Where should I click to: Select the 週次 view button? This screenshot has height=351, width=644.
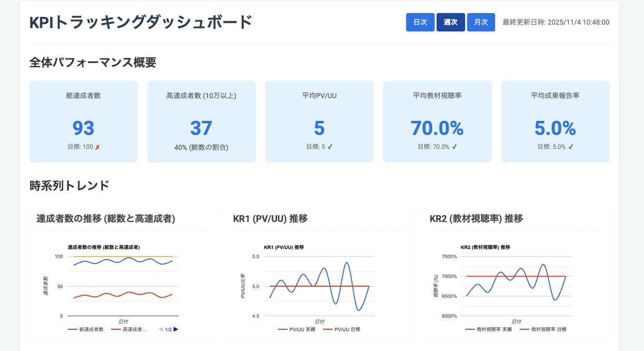tap(450, 22)
